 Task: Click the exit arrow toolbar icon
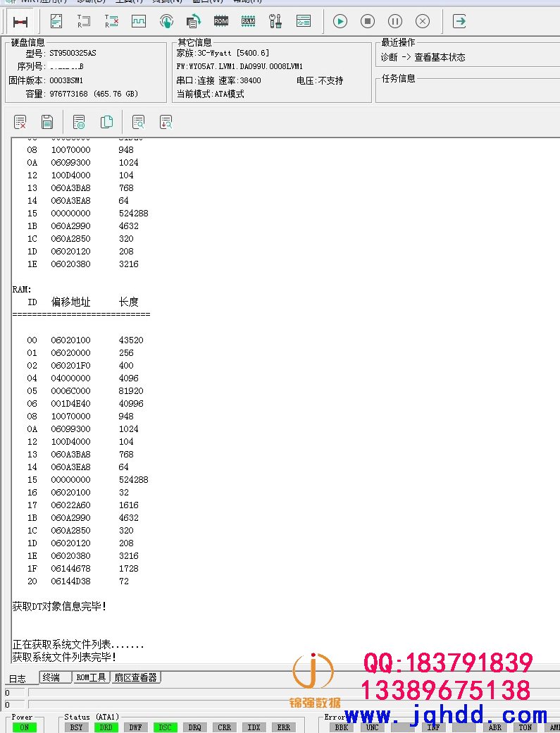click(x=459, y=21)
